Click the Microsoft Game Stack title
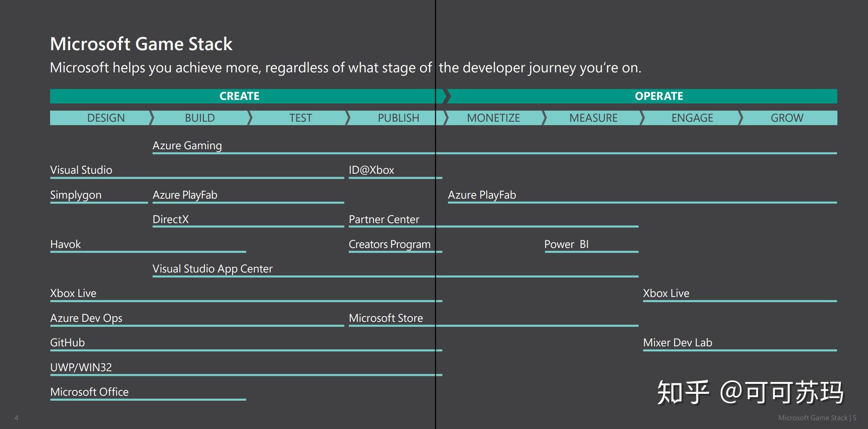 [141, 44]
